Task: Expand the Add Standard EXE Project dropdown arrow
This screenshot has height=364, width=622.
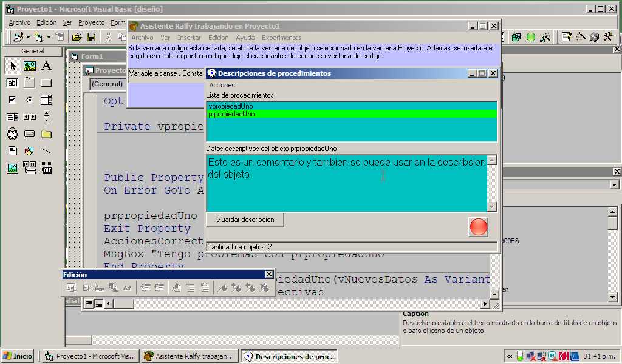Action: [x=28, y=38]
